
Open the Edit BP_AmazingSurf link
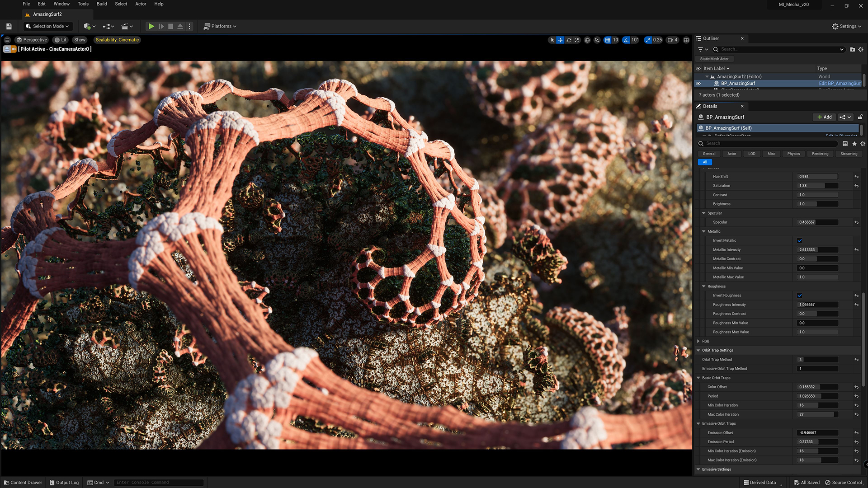point(840,84)
